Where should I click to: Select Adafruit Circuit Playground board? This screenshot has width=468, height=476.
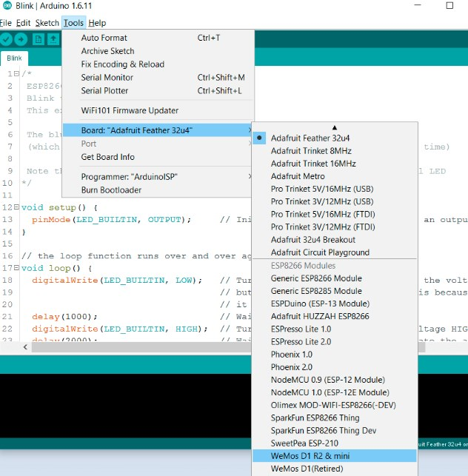[335, 252]
